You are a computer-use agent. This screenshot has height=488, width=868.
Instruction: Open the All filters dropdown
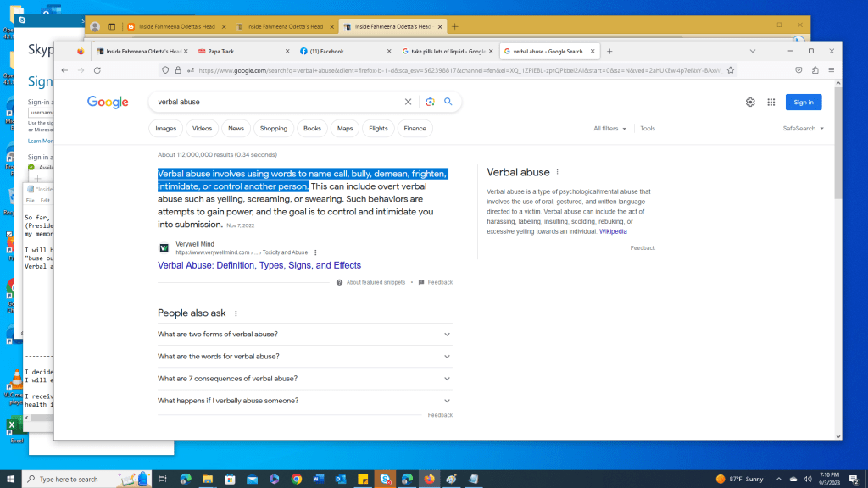(x=609, y=129)
